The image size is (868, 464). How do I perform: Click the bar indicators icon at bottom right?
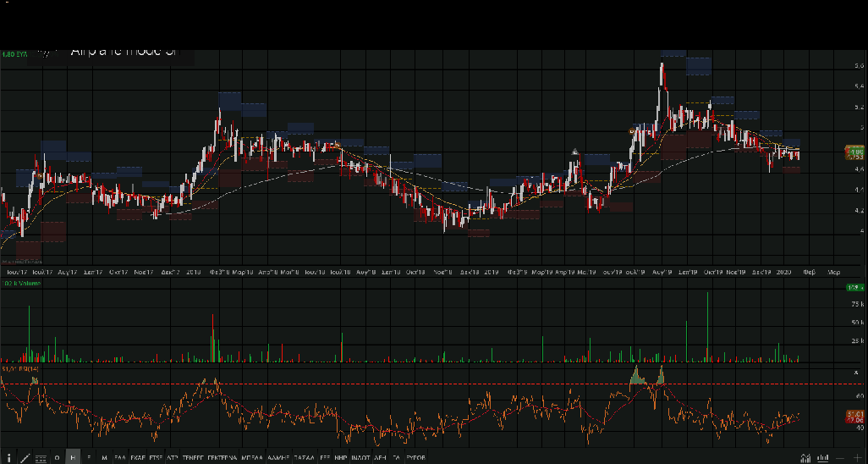coord(821,457)
